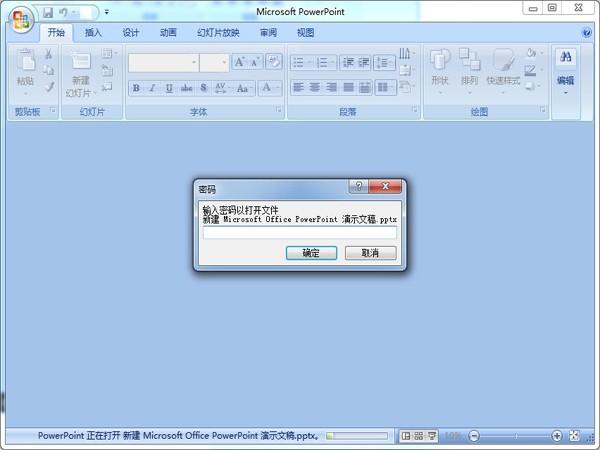The height and width of the screenshot is (450, 600).
Task: Expand the 绘图 dialog launcher
Action: pyautogui.click(x=543, y=110)
